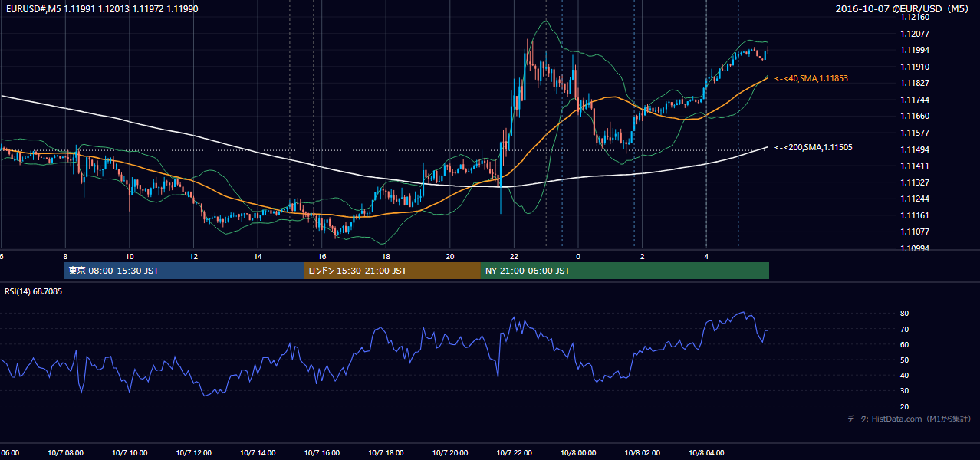
Task: Click the 10/7 16:00 time label
Action: (x=321, y=453)
